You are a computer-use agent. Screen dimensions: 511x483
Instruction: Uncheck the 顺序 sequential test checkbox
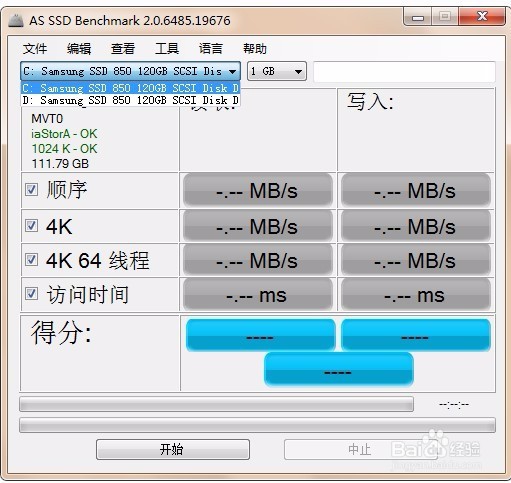tap(31, 190)
